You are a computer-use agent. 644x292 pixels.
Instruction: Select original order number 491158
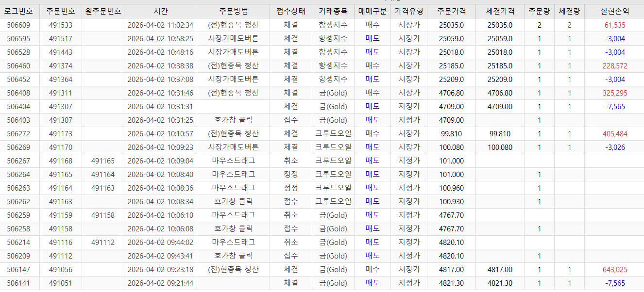103,215
